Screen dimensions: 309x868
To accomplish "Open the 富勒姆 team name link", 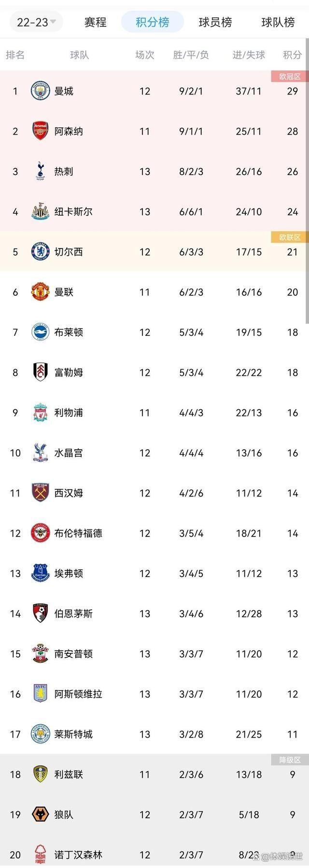I will pyautogui.click(x=69, y=372).
